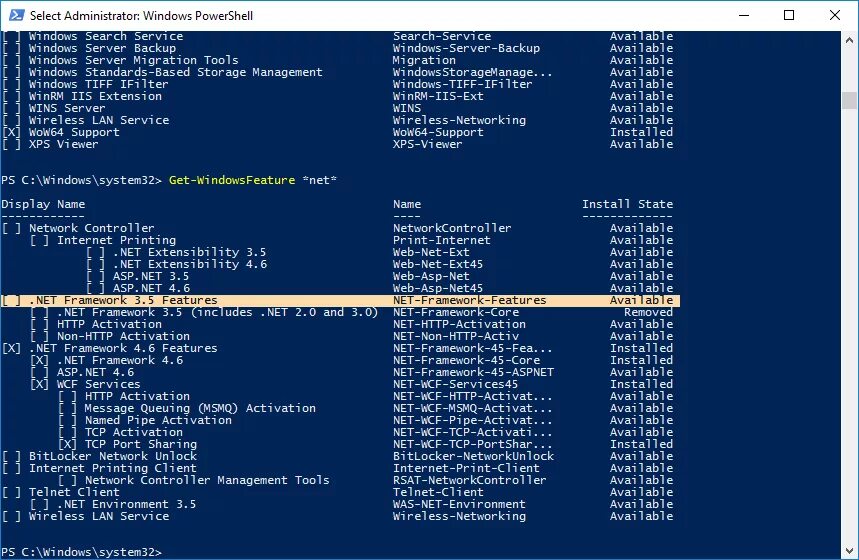This screenshot has height=560, width=859.
Task: Click the scrollbar up arrow
Action: pyautogui.click(x=849, y=39)
